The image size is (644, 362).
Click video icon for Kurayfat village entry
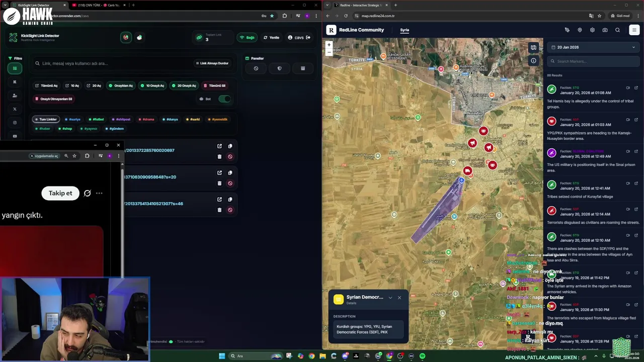tap(628, 184)
